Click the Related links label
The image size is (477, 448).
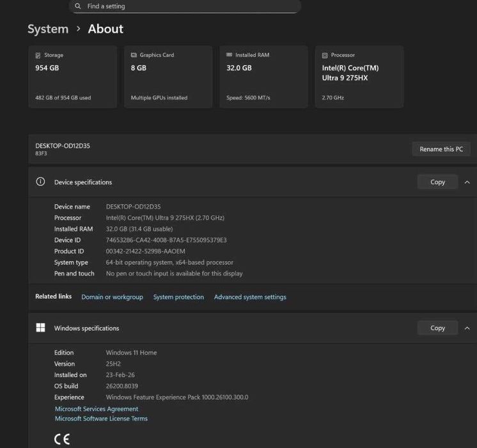click(54, 296)
